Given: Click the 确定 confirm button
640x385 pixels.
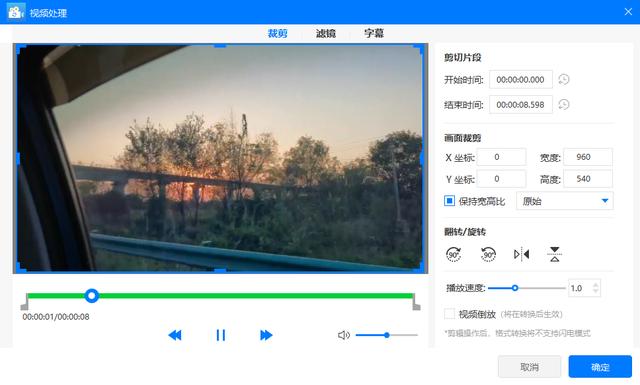Looking at the screenshot, I should click(x=600, y=367).
